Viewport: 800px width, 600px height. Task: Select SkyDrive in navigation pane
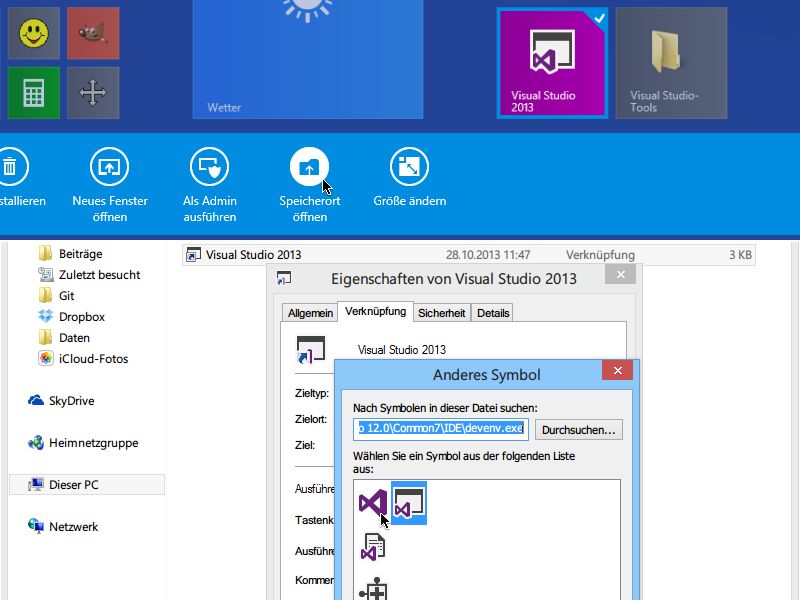point(61,401)
